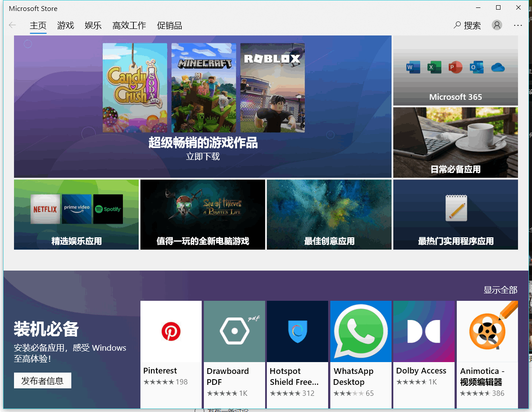This screenshot has height=412, width=532.
Task: Open the Dolby Access icon
Action: click(424, 331)
